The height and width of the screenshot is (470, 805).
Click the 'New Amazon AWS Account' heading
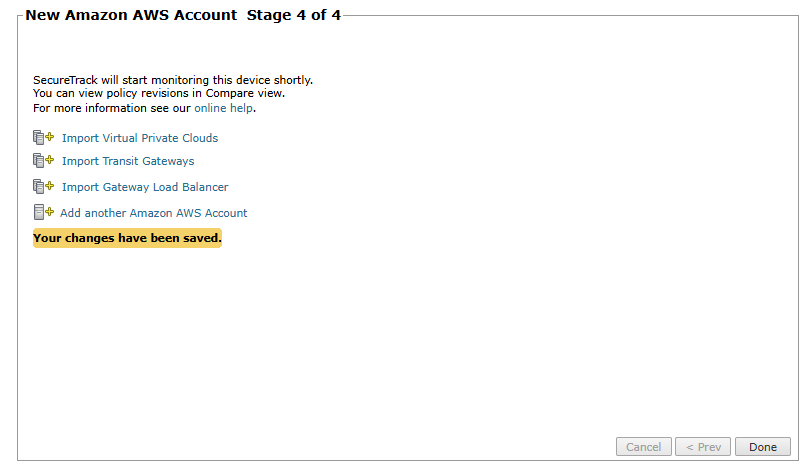click(x=131, y=16)
